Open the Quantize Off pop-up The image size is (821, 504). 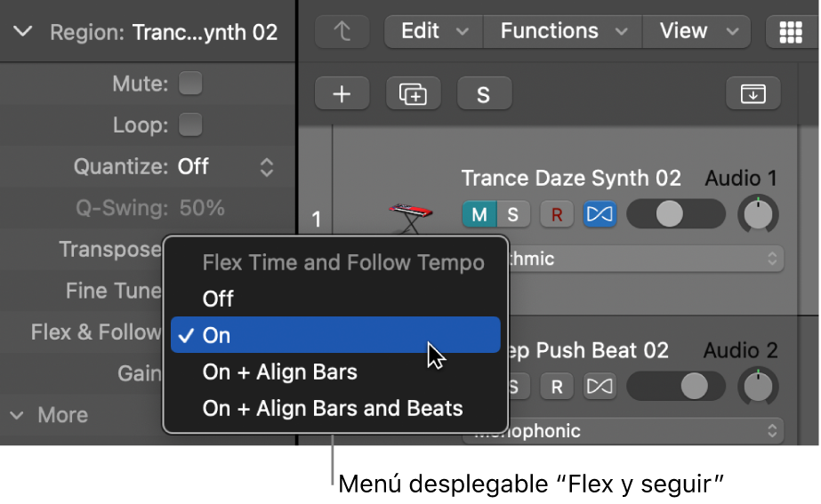click(x=226, y=167)
